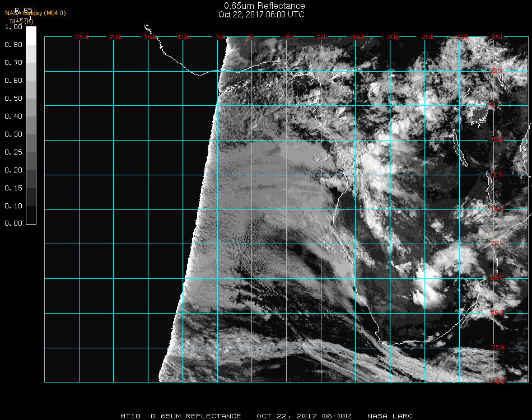The height and width of the screenshot is (420, 532).
Task: Click the 5N latitude label
Action: coord(497,71)
